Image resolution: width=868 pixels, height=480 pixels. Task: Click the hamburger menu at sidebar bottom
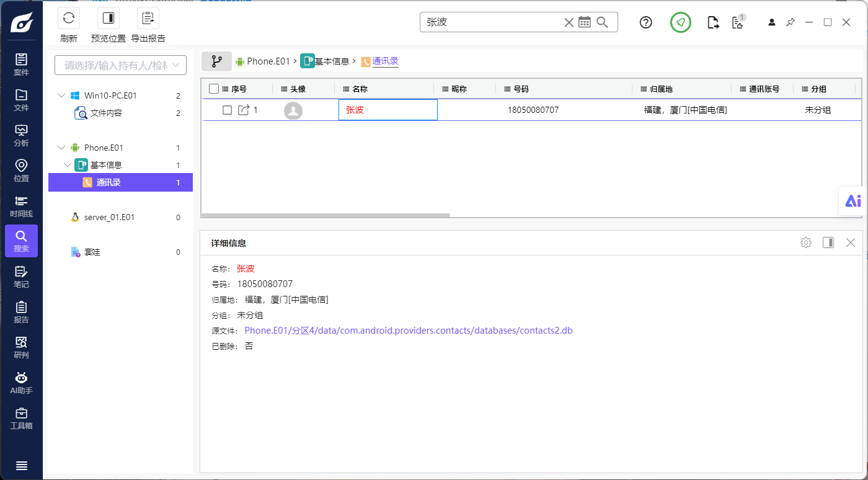coord(21,466)
